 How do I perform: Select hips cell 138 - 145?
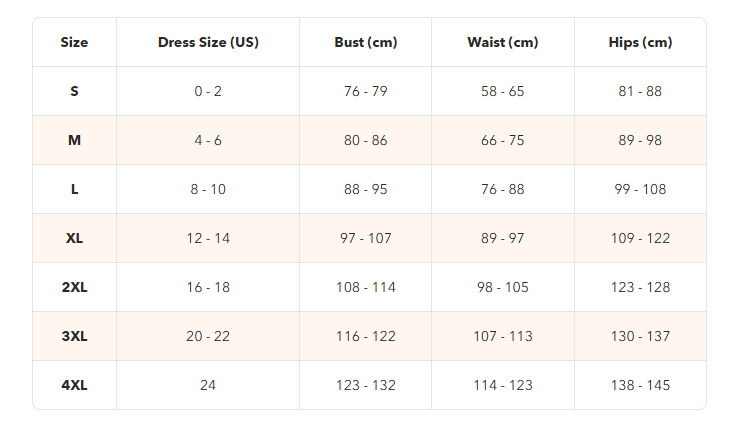[640, 385]
